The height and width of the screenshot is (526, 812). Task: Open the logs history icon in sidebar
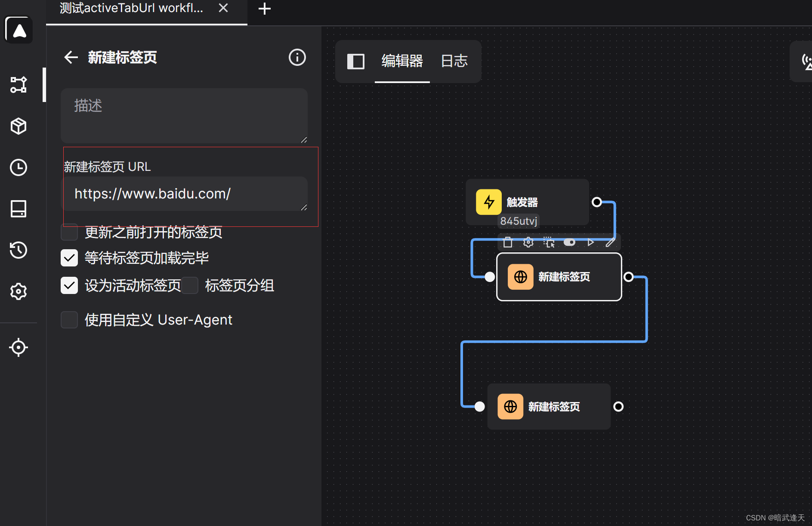(x=19, y=250)
